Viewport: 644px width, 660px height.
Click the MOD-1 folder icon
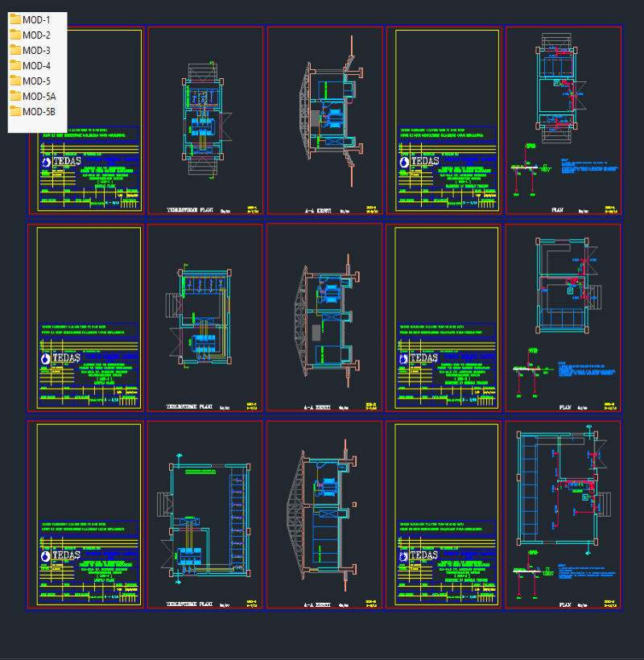[x=15, y=19]
